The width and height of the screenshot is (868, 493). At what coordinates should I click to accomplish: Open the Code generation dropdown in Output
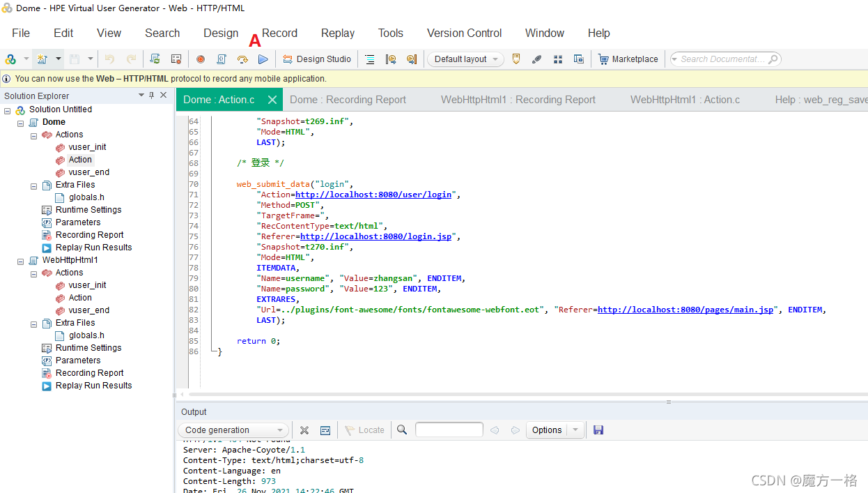[233, 430]
